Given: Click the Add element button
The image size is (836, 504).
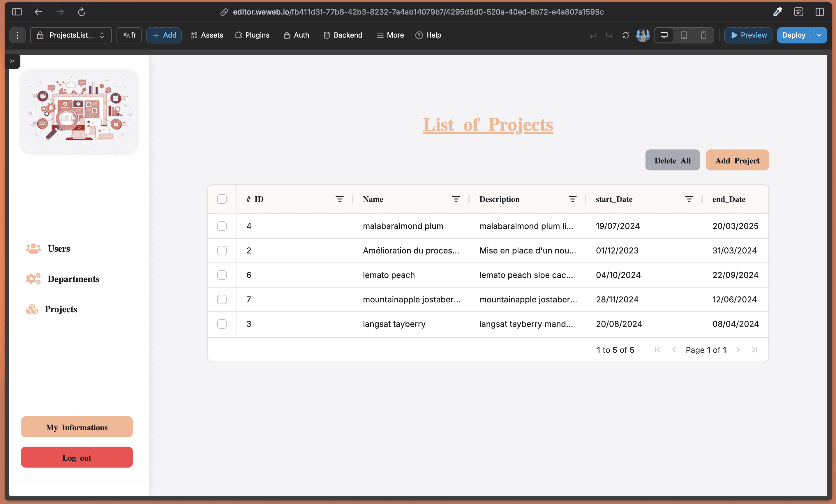Looking at the screenshot, I should (164, 35).
